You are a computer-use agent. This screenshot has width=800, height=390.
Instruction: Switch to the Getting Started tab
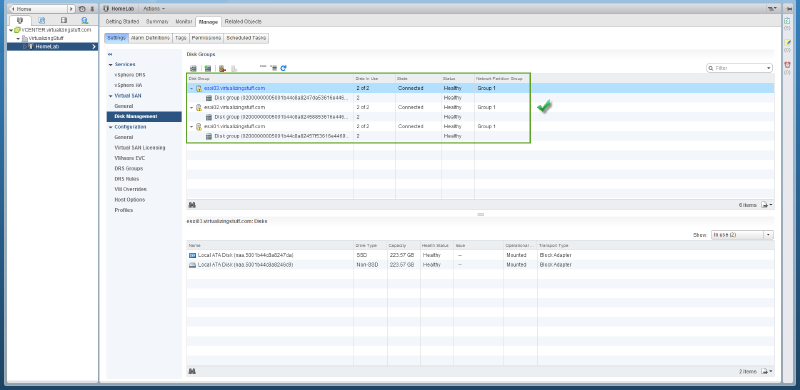point(122,21)
